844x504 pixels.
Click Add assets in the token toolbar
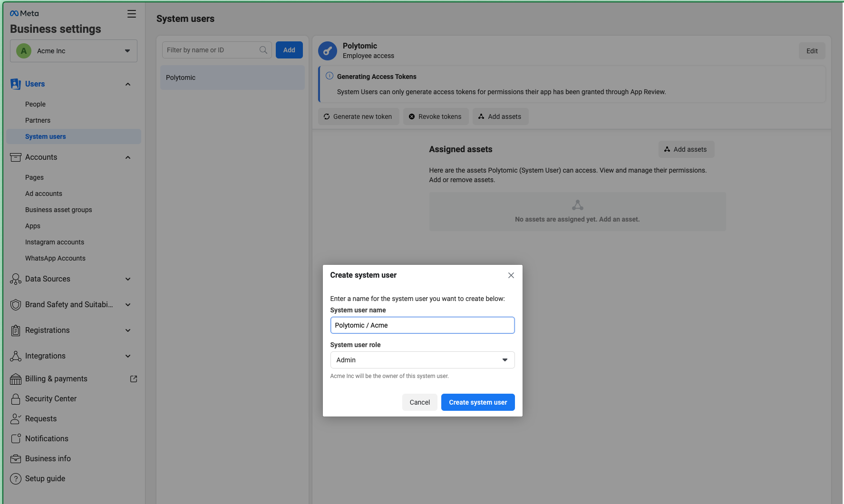point(500,116)
